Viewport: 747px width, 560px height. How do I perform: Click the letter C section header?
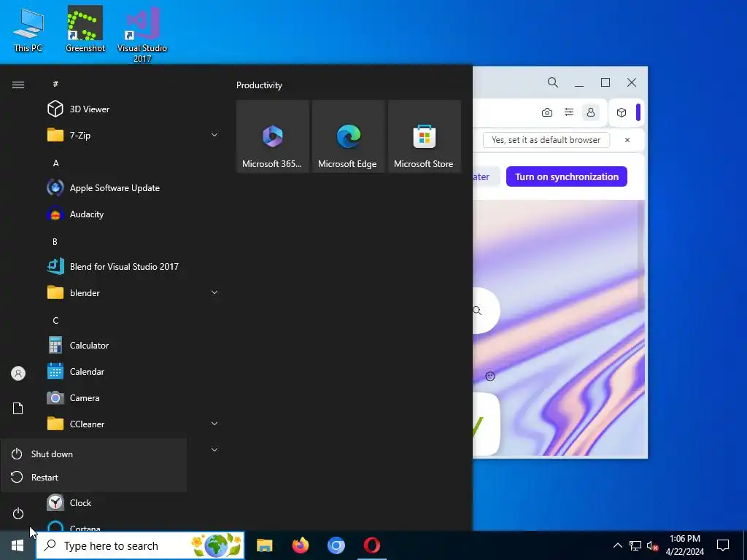55,320
